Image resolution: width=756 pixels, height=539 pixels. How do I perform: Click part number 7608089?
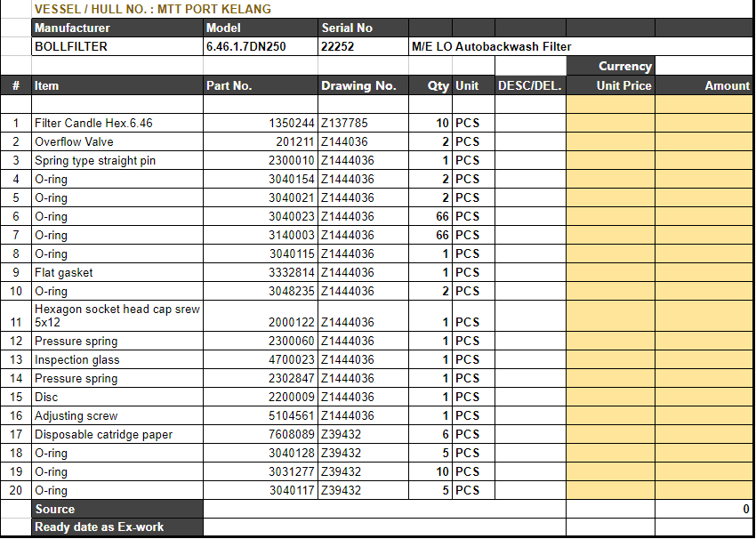click(x=261, y=434)
